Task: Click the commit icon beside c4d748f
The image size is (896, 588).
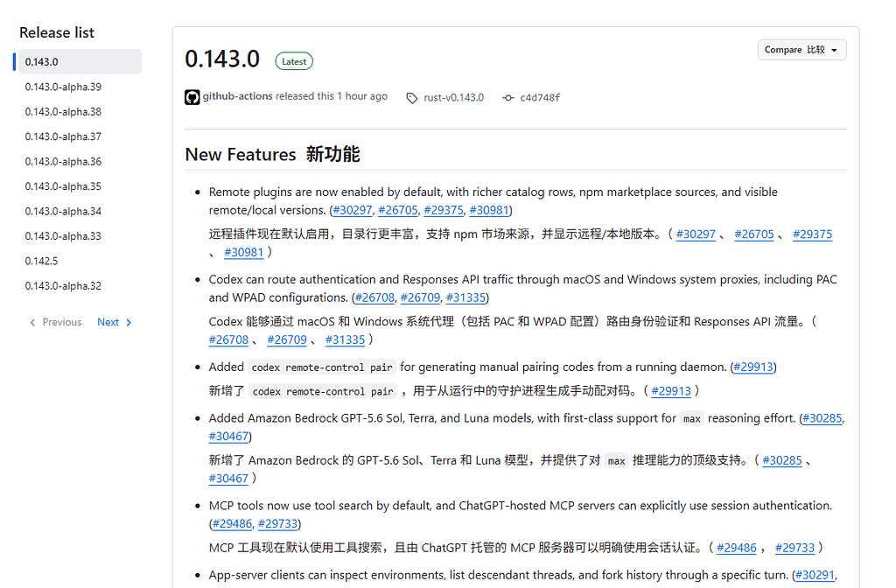Action: 508,98
